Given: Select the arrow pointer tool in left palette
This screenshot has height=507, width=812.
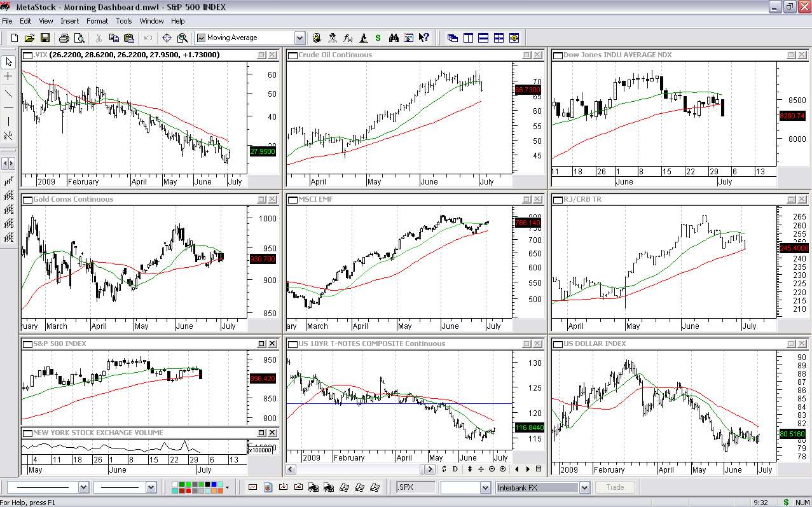Looking at the screenshot, I should [8, 62].
